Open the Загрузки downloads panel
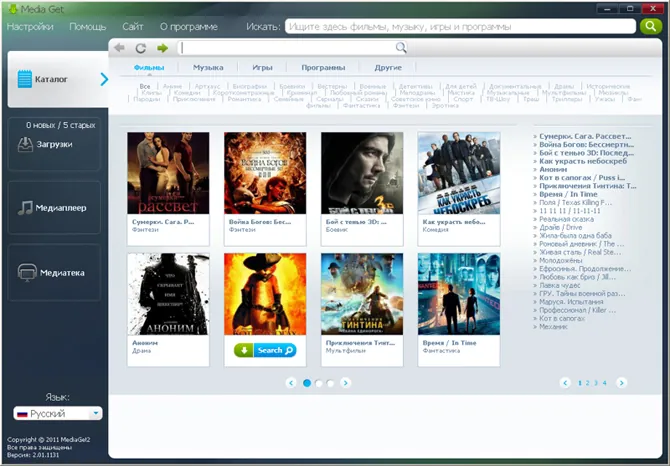670x466 pixels. [x=54, y=144]
